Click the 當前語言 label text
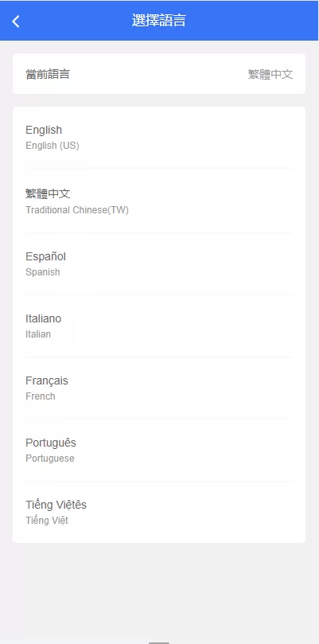 tap(48, 74)
